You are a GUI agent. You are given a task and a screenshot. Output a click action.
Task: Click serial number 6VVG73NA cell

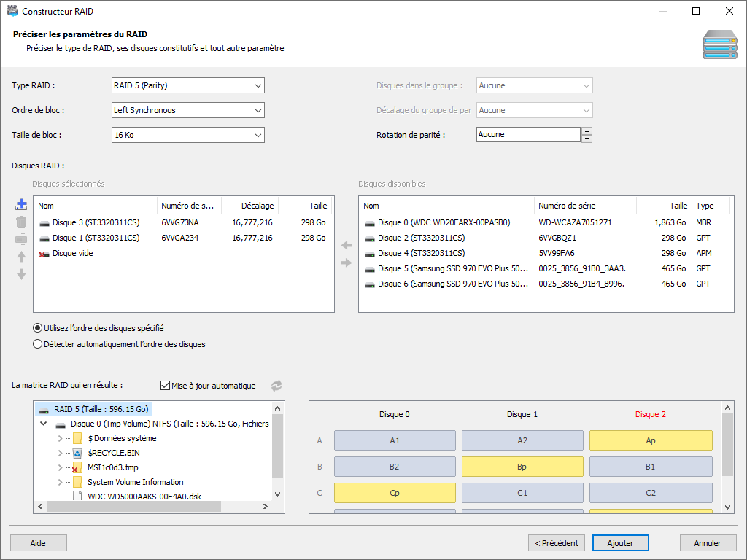(180, 222)
